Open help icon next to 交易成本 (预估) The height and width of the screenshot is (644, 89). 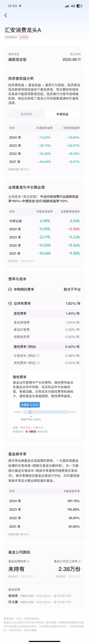pos(38,356)
